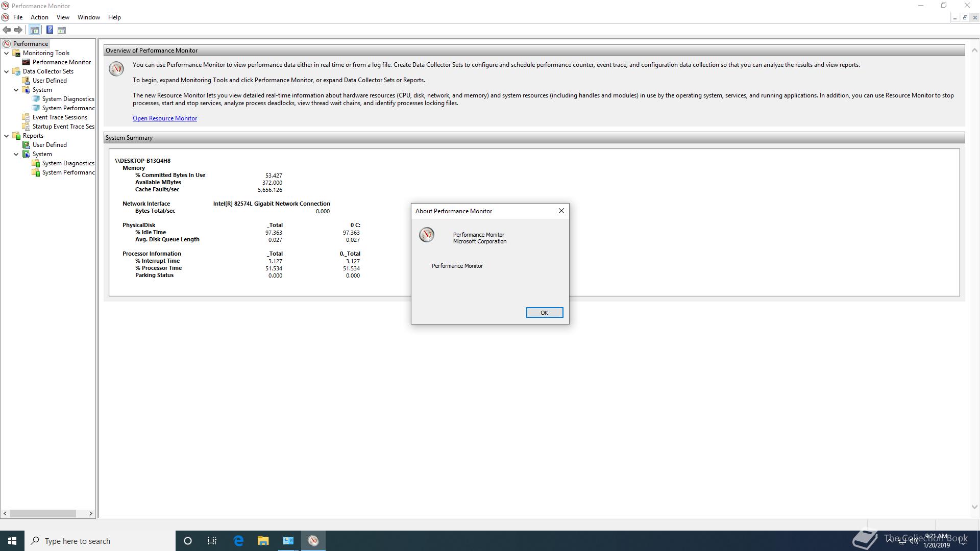Click the Cortana circle taskbar icon
980x551 pixels.
(188, 541)
